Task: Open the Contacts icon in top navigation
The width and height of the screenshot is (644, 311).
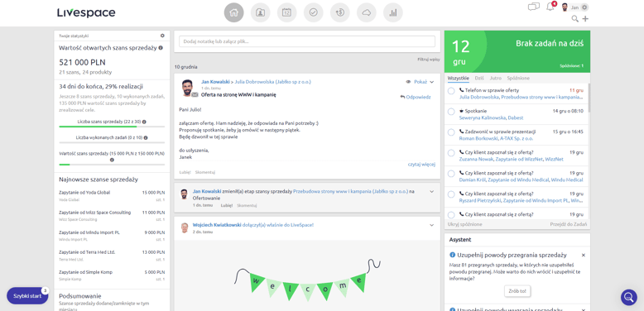Action: pos(260,12)
